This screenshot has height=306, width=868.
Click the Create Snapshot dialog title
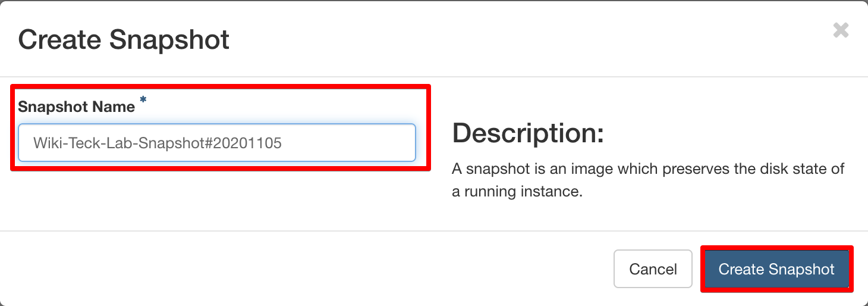pyautogui.click(x=124, y=40)
